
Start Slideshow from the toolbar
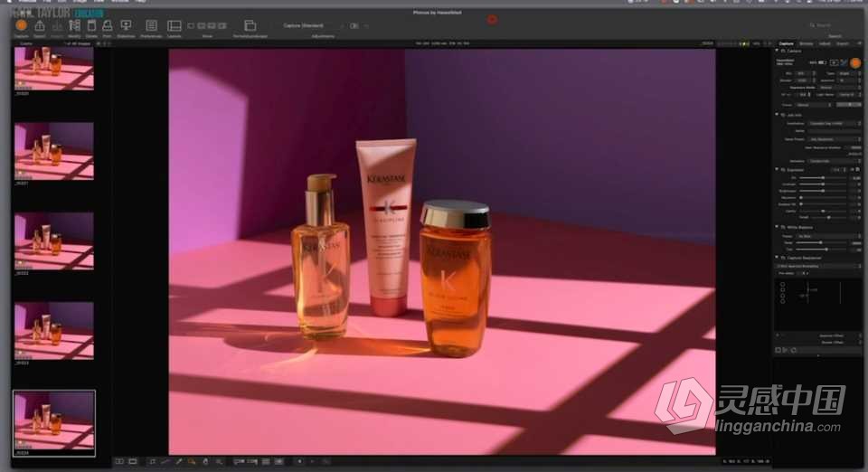tap(127, 25)
